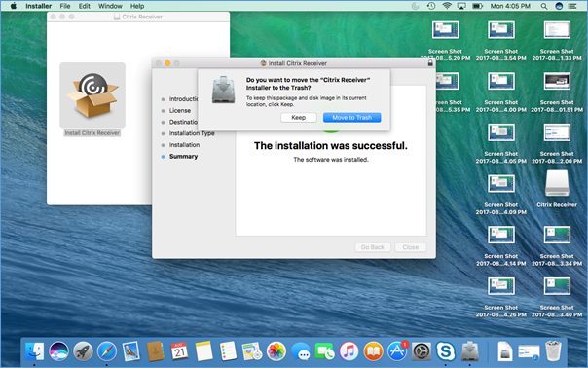Open the Installer menu
This screenshot has height=368, width=588.
(38, 6)
